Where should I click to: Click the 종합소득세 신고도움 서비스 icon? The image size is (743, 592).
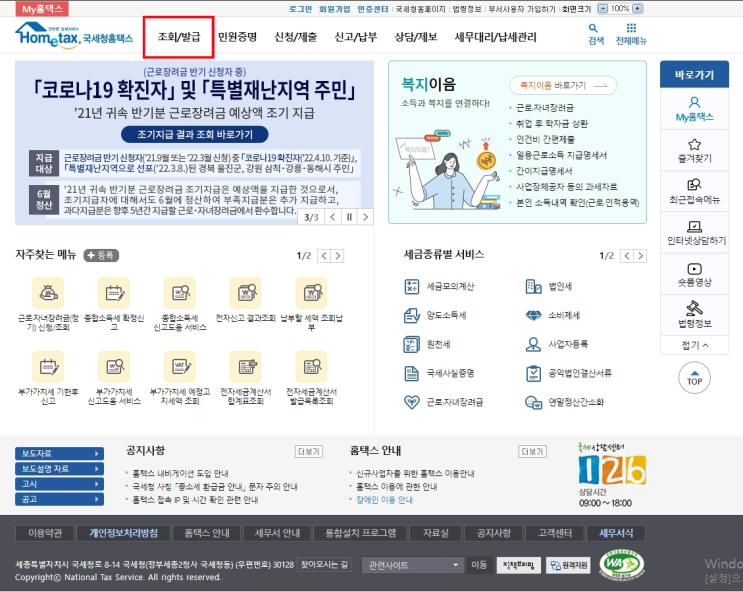[x=180, y=293]
